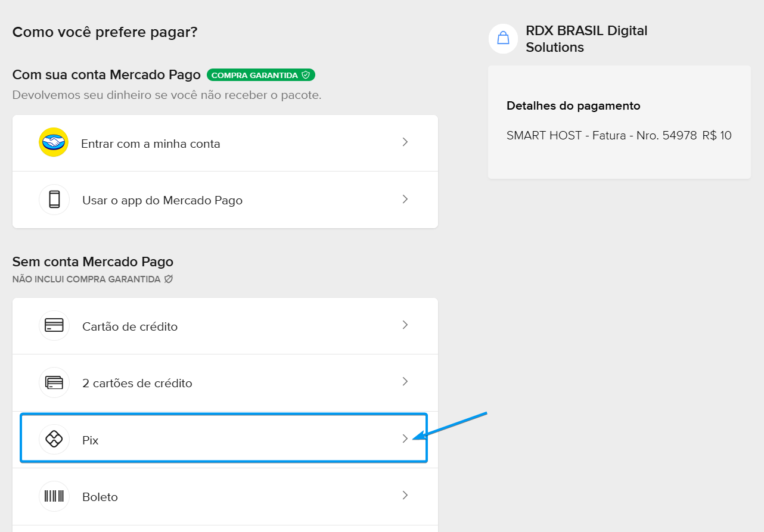Click the shield icon in Compra Garantida badge
Viewport: 764px width, 532px height.
[306, 75]
